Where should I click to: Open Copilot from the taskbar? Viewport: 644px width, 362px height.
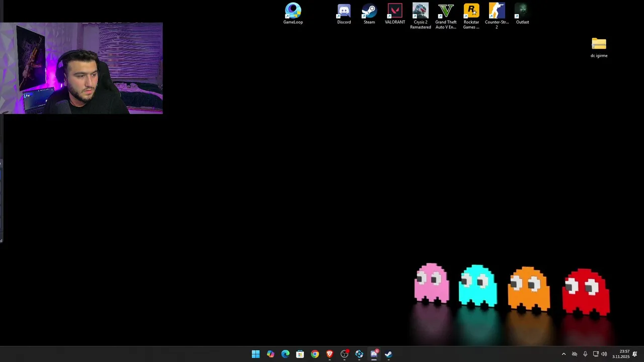271,354
